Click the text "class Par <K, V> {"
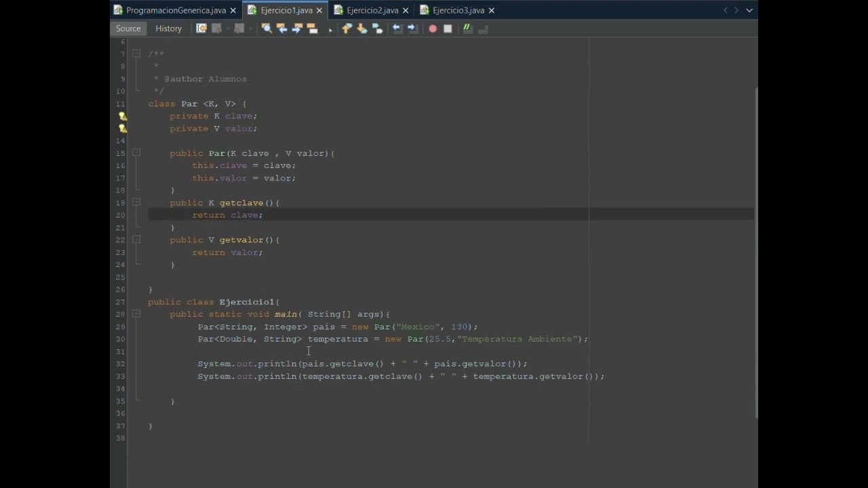 (197, 104)
